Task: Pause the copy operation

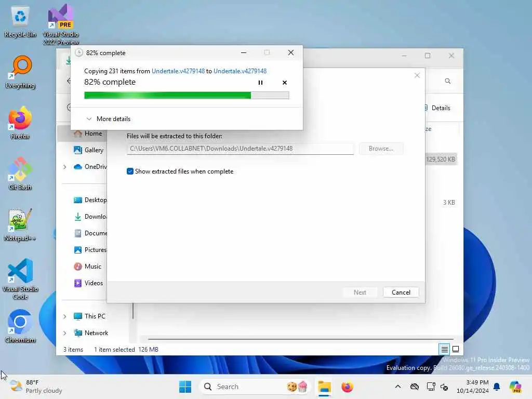Action: (260, 83)
